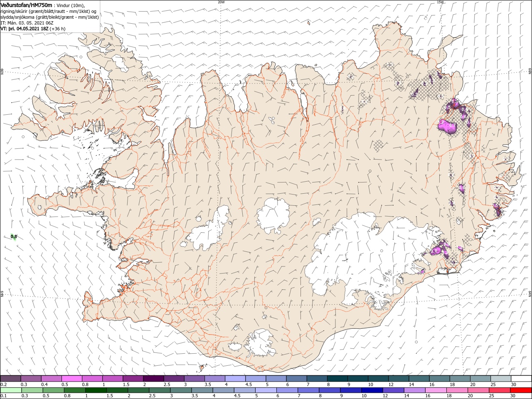Screen dimensions: 532x399
Task: Pick the white swatch ending the upper scale
Action: (521, 379)
